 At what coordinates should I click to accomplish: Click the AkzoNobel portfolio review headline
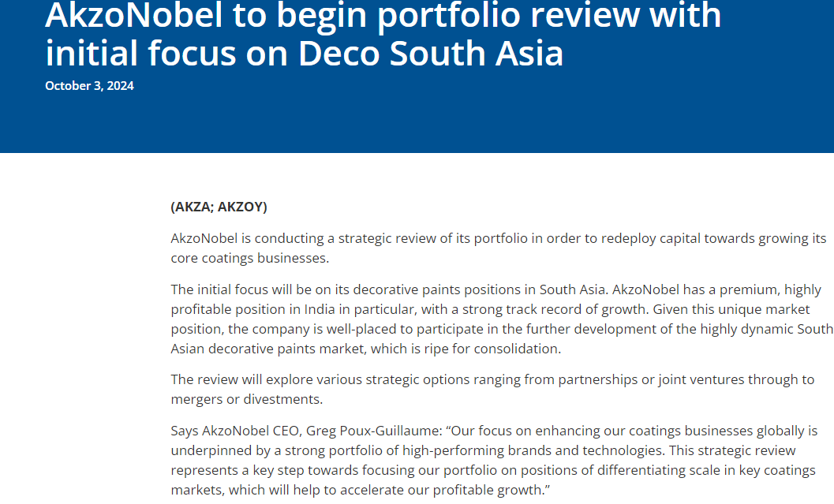tap(383, 35)
